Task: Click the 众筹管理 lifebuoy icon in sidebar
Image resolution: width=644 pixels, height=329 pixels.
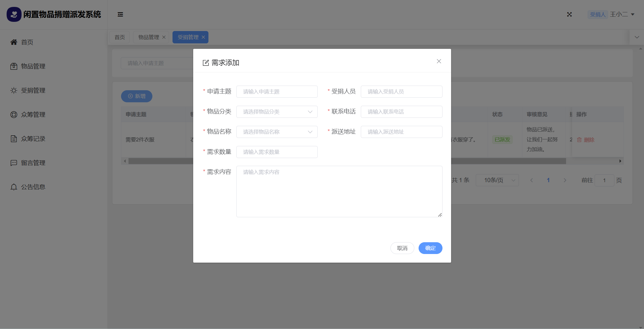Action: click(x=14, y=115)
